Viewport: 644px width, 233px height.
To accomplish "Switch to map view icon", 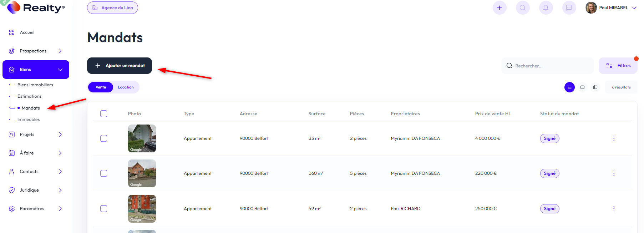I will [595, 87].
